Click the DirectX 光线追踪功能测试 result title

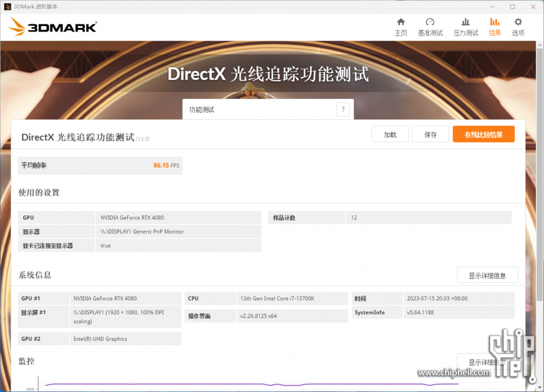(78, 137)
